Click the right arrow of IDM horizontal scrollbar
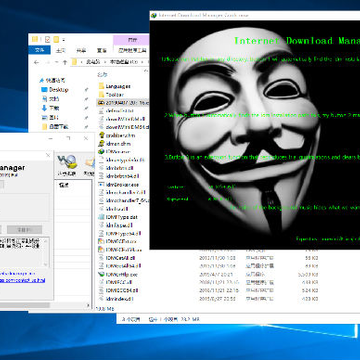 pos(88,305)
